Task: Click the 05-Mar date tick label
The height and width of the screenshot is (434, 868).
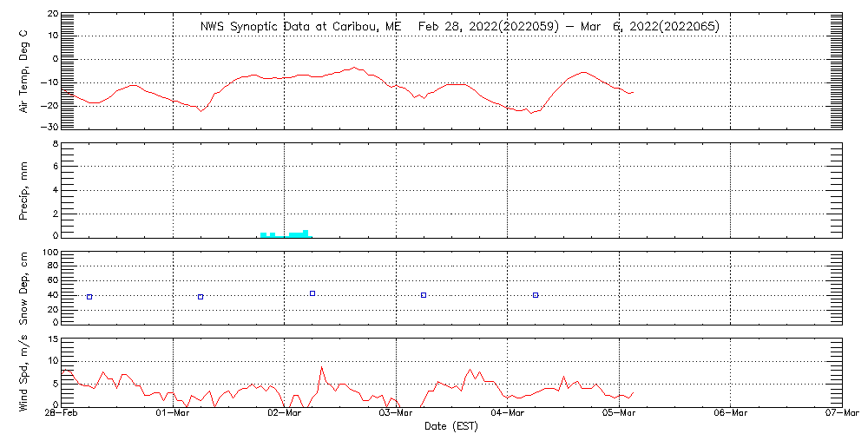Action: point(619,414)
